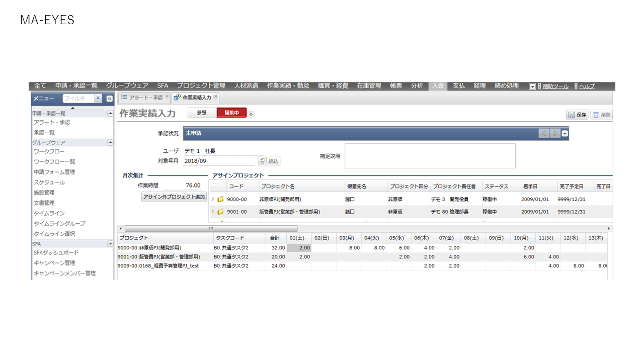Open the ヘルプ link
Viewport: 644px width, 362px height.
click(x=587, y=86)
